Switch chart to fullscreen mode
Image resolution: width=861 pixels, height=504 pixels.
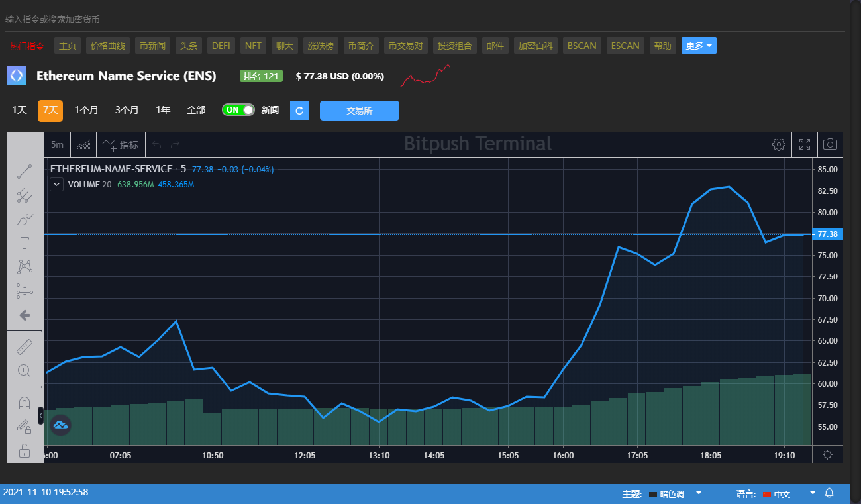804,144
